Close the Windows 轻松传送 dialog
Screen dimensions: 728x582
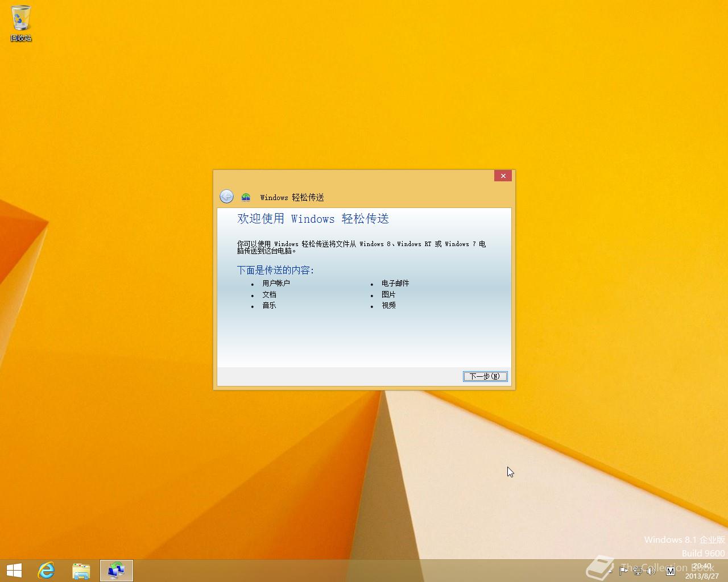503,176
